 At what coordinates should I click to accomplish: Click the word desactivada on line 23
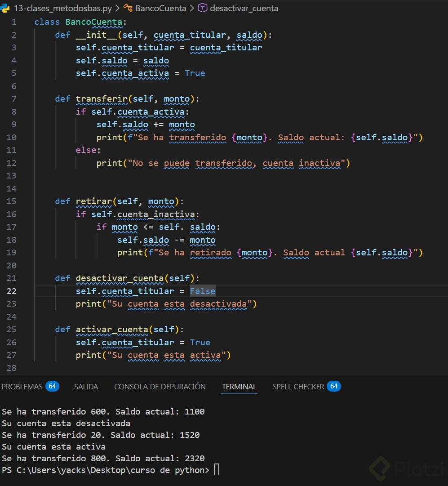point(218,304)
